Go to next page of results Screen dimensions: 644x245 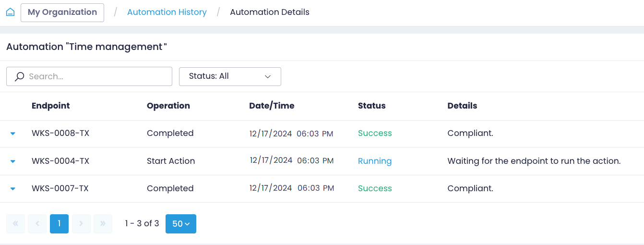[x=81, y=224]
